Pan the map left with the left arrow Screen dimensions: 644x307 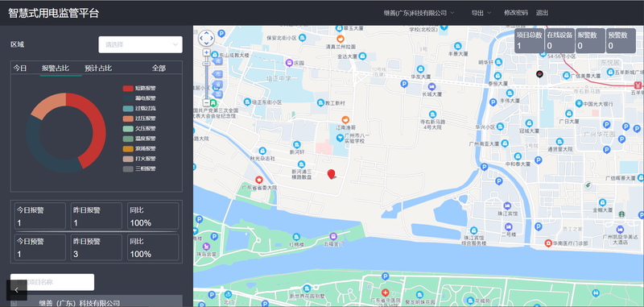pyautogui.click(x=201, y=38)
